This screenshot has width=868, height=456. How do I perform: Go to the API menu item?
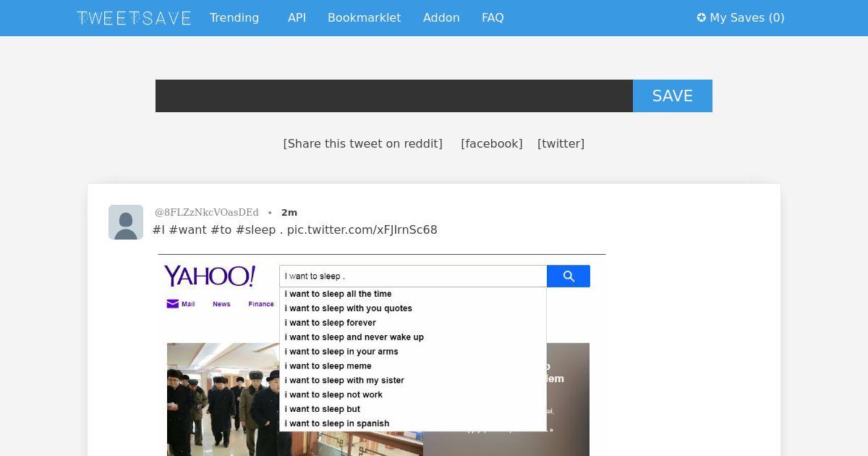tap(297, 18)
